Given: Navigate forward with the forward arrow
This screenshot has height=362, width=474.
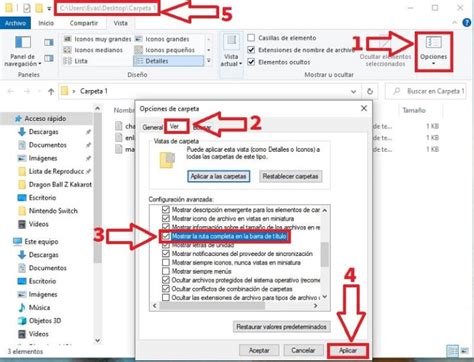Looking at the screenshot, I should pos(27,91).
